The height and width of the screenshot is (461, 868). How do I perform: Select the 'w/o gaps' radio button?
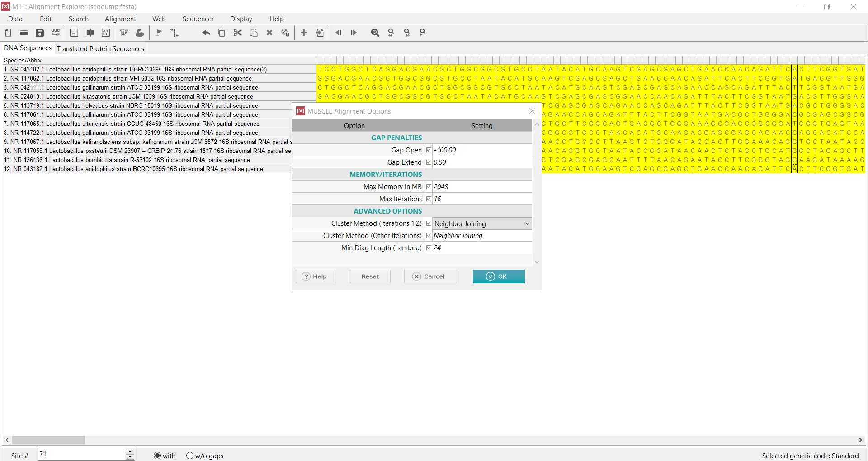(190, 456)
